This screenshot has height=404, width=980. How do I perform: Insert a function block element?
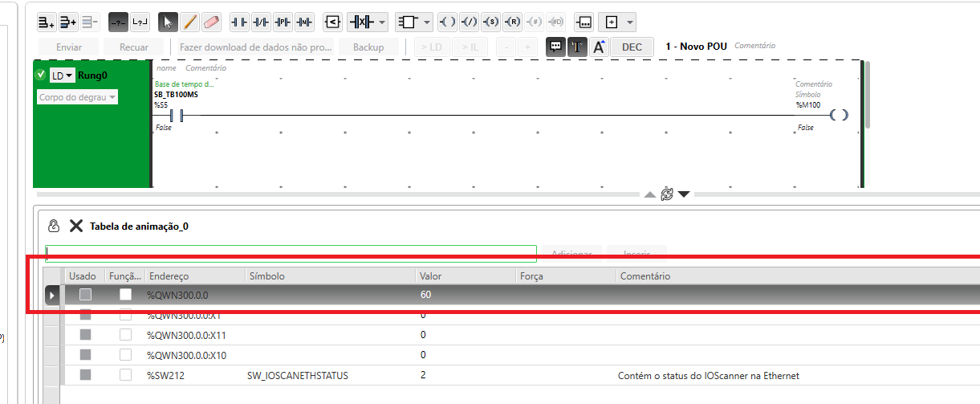(x=408, y=22)
